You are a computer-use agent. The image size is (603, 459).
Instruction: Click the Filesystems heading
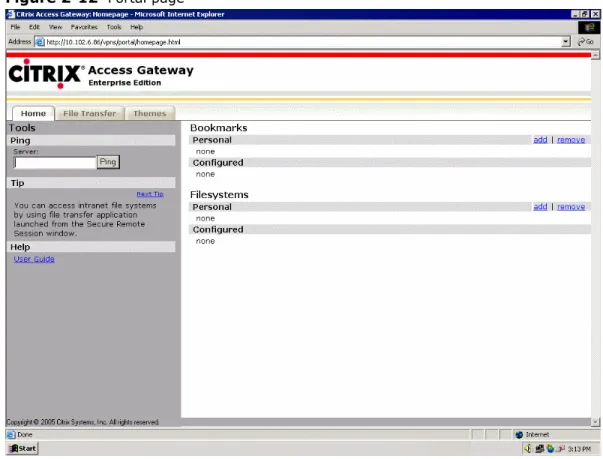point(219,195)
